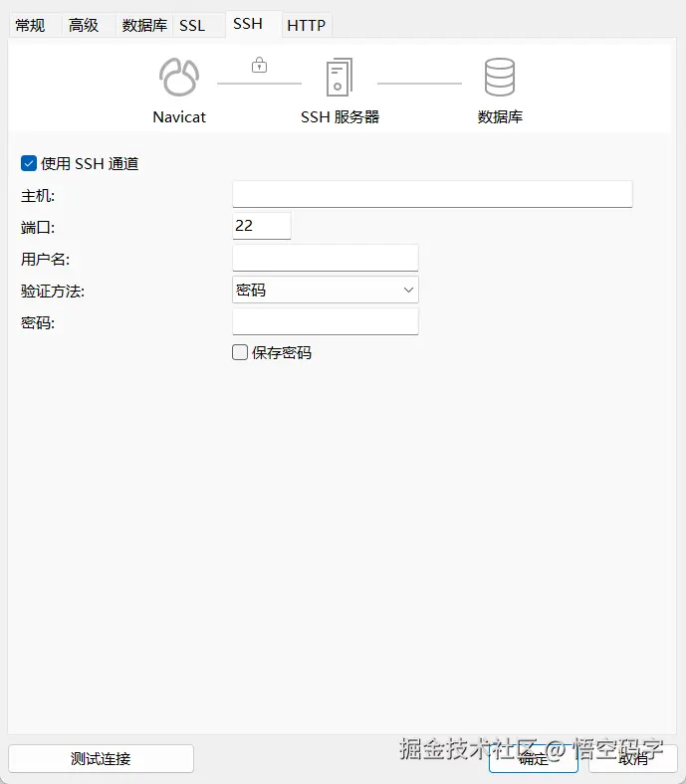Click the Navicat logo icon
Screen dimensions: 686x784
click(x=179, y=77)
